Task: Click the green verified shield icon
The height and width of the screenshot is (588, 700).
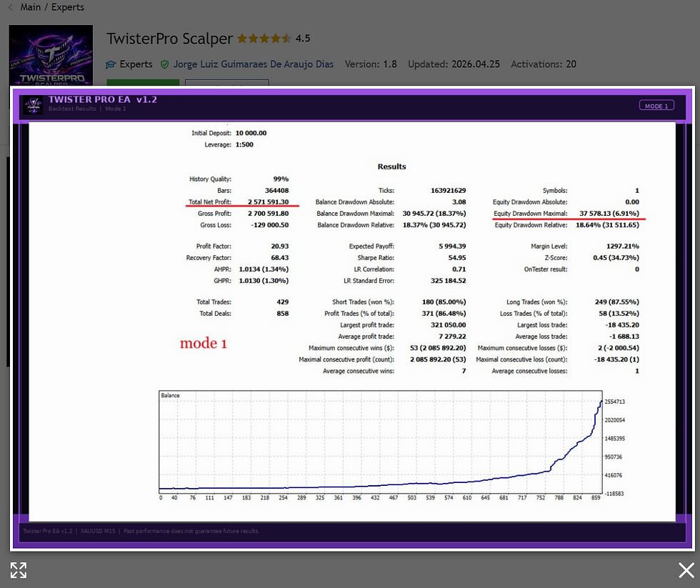Action: pos(165,65)
